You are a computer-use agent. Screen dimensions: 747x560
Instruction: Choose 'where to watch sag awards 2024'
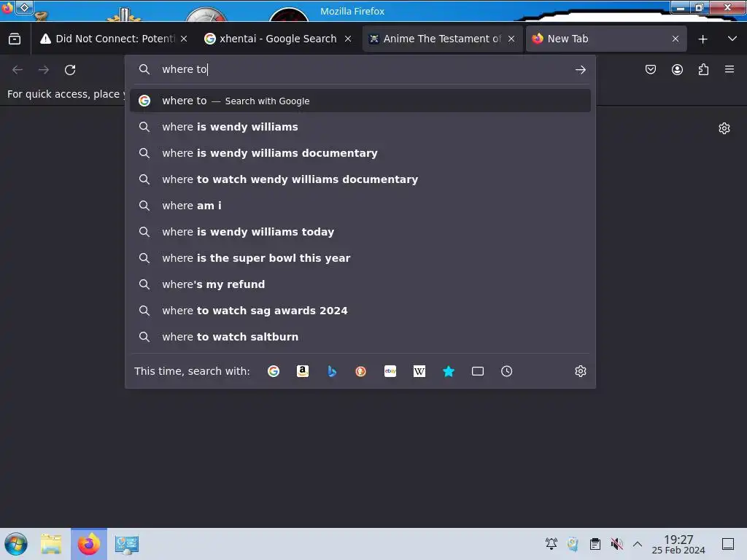(x=360, y=311)
